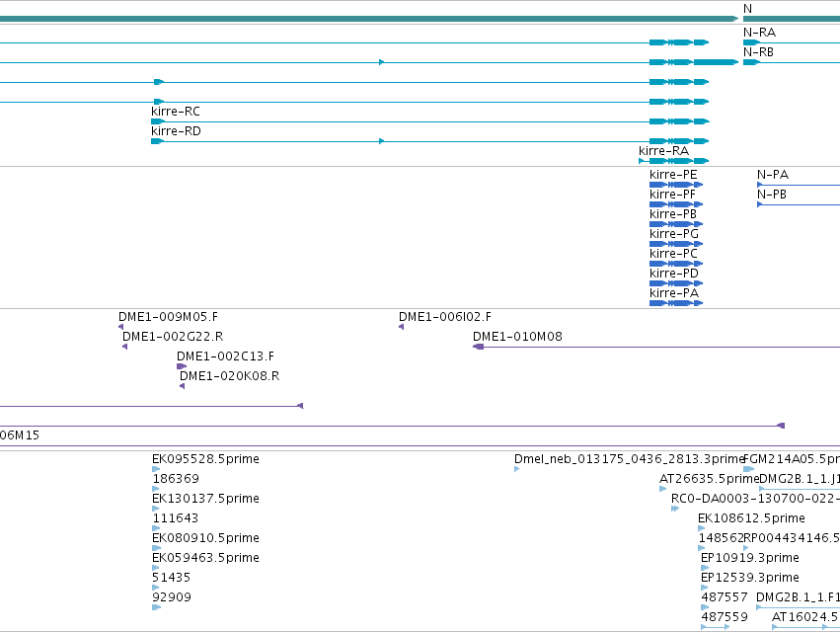
Task: Select the kirre-PD protein feature
Action: pos(675,283)
